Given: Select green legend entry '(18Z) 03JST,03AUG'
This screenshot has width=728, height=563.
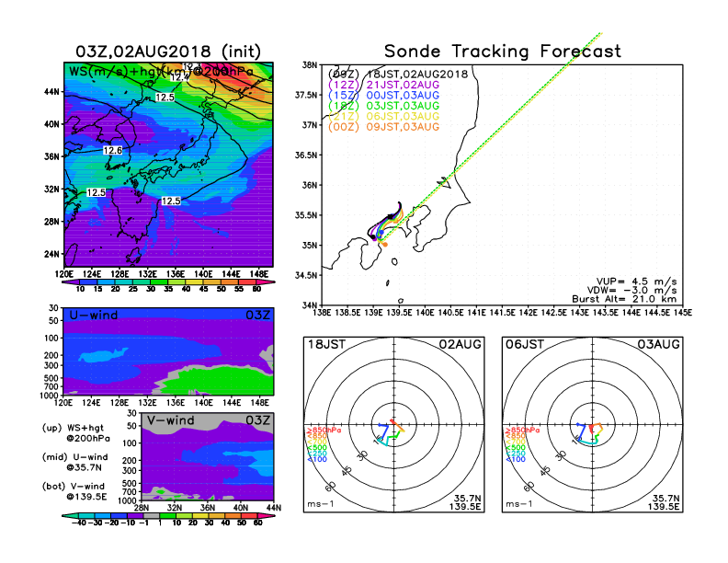Looking at the screenshot, I should click(x=383, y=106).
